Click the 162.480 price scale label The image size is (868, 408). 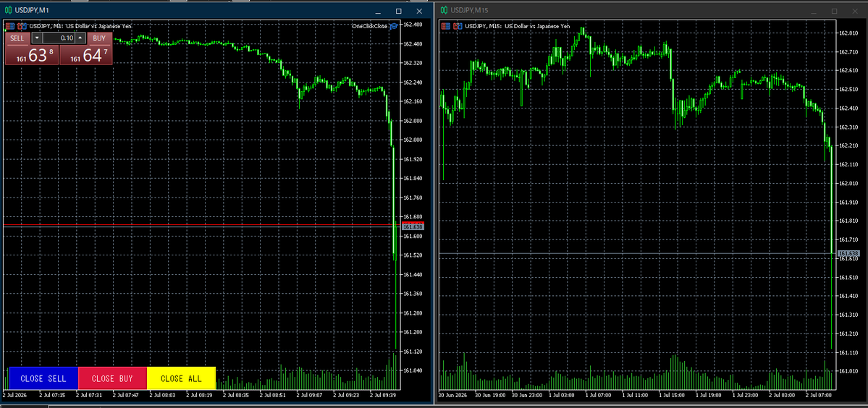[x=413, y=25]
